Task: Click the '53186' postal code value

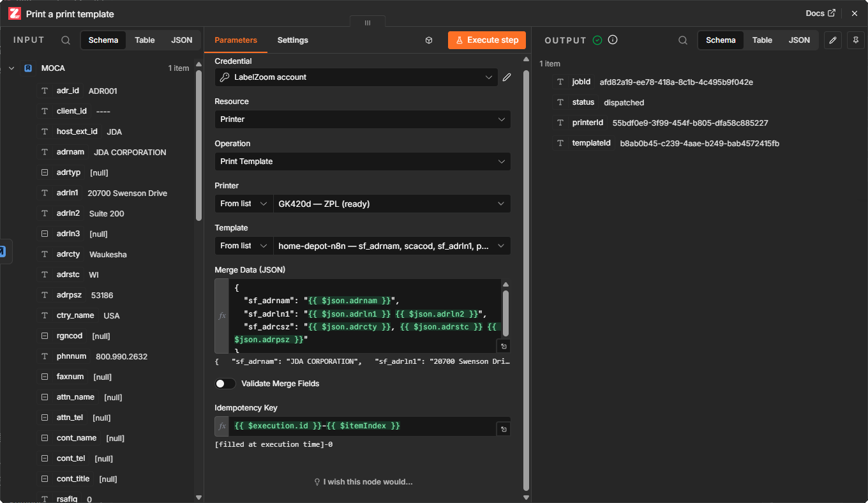Action: (x=102, y=295)
